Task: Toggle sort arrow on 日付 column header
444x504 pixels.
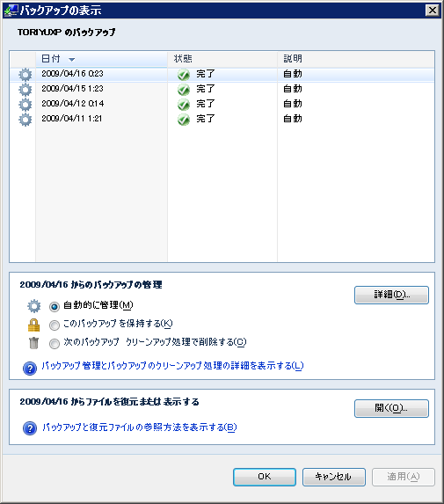Action: [71, 60]
